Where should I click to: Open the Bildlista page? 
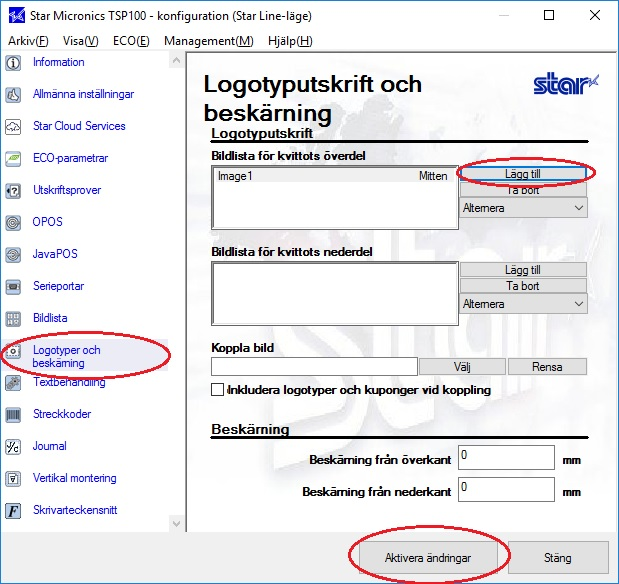pyautogui.click(x=50, y=318)
